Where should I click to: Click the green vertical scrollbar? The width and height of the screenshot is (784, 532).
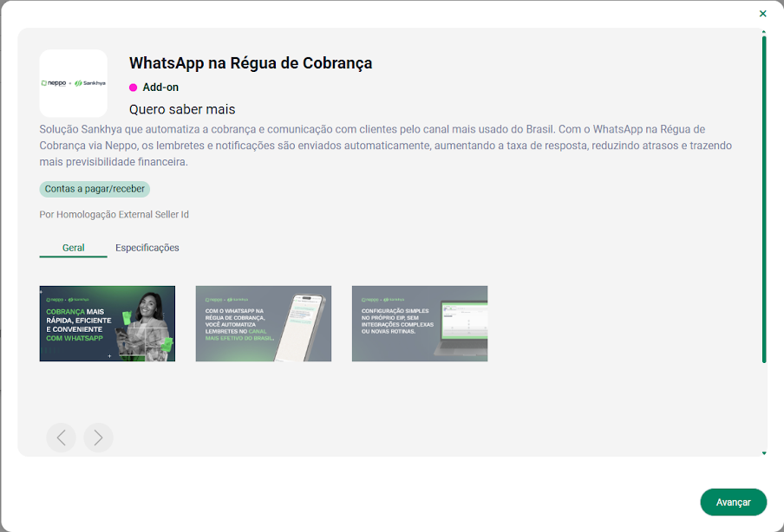pos(764,198)
